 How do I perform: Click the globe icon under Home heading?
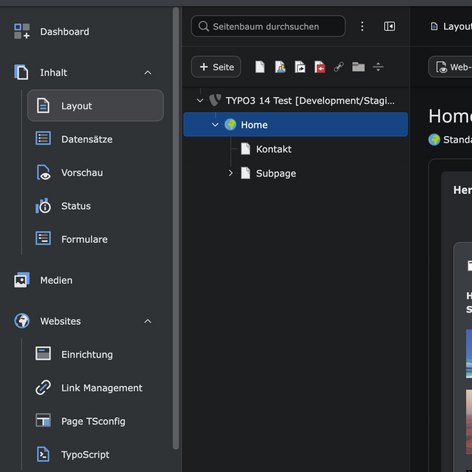[434, 140]
